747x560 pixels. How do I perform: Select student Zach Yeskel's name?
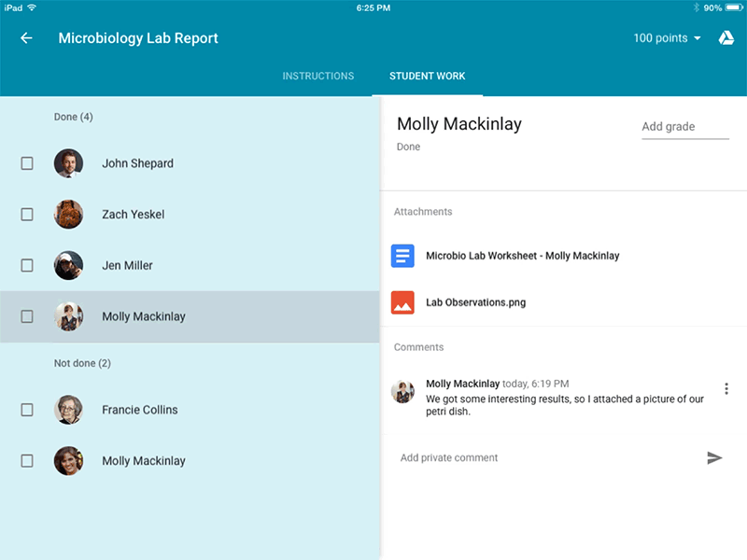(x=133, y=215)
